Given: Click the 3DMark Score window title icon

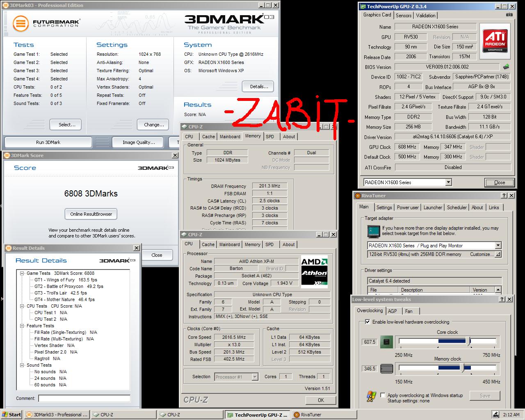Looking at the screenshot, I should 7,155.
